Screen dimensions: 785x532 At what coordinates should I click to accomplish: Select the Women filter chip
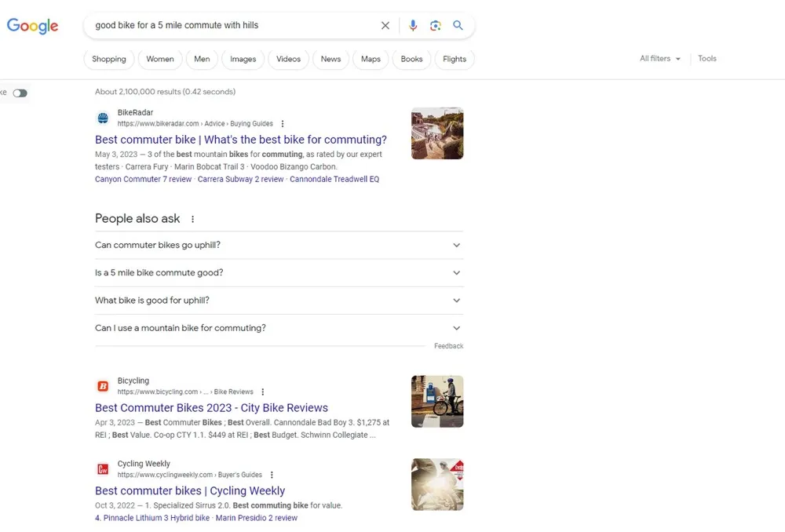tap(159, 59)
